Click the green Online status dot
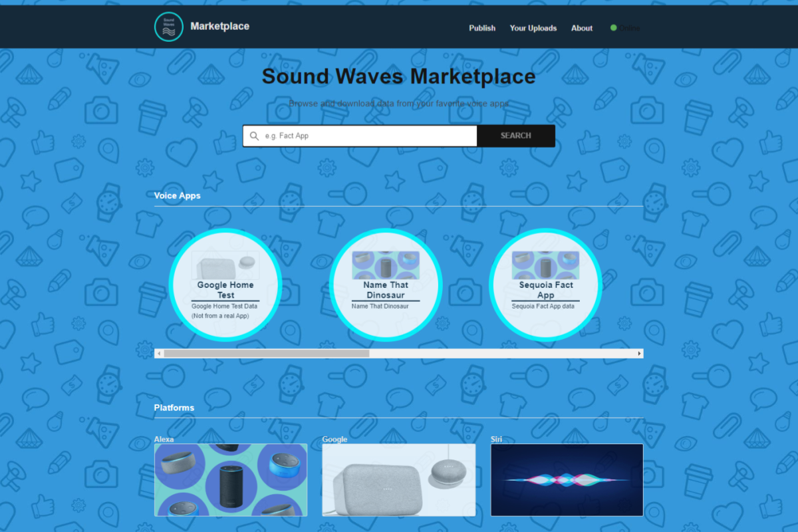This screenshot has height=532, width=798. pos(613,28)
